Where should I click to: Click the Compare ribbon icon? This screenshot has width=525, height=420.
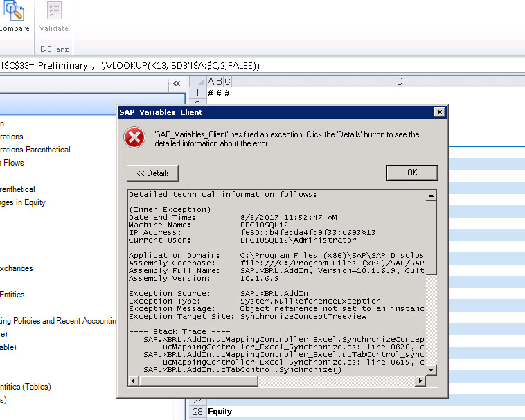(x=14, y=17)
